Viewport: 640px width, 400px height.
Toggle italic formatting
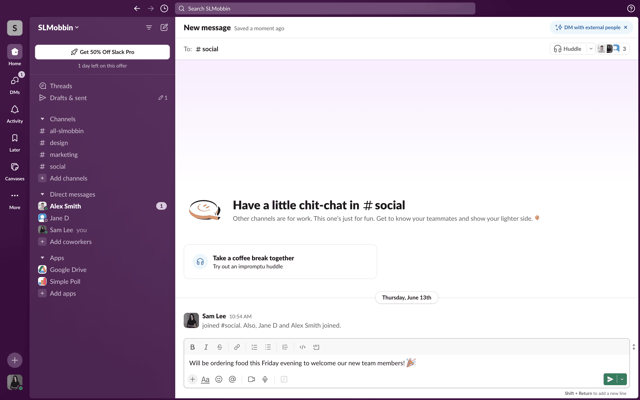coord(206,347)
